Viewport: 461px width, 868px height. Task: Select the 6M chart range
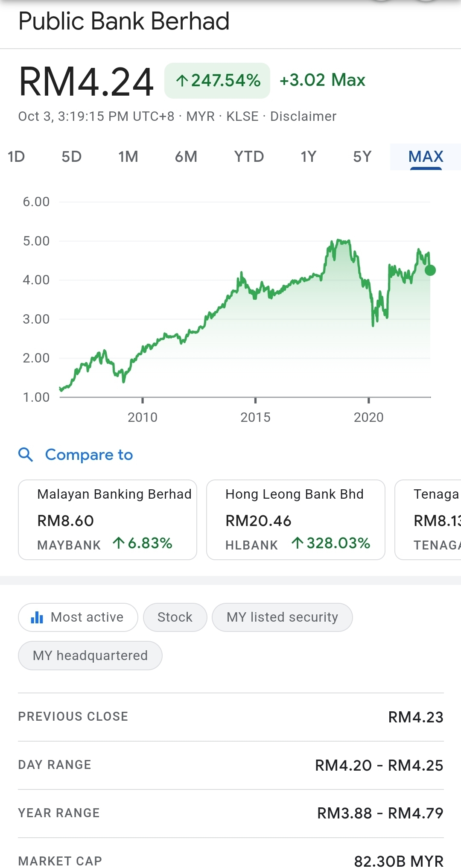(x=186, y=157)
